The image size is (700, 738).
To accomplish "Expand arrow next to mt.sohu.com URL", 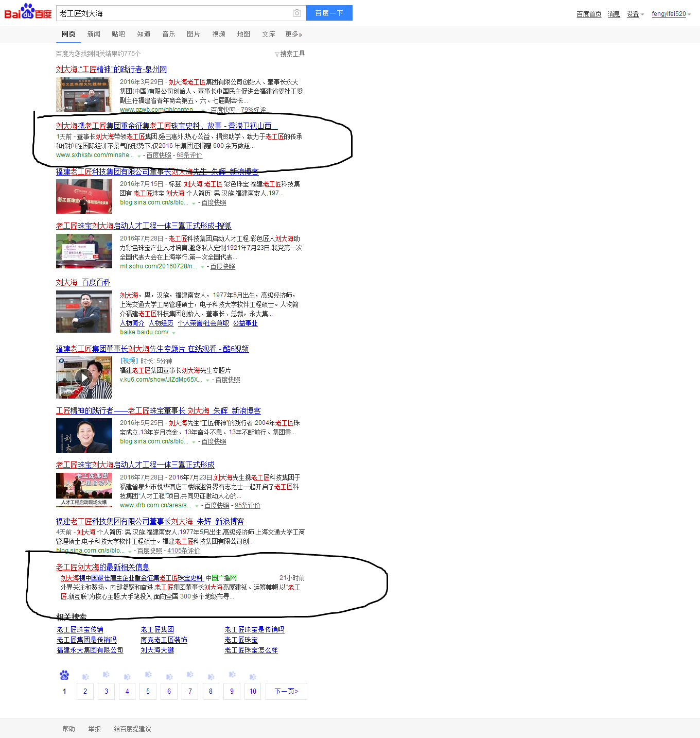I will (202, 267).
